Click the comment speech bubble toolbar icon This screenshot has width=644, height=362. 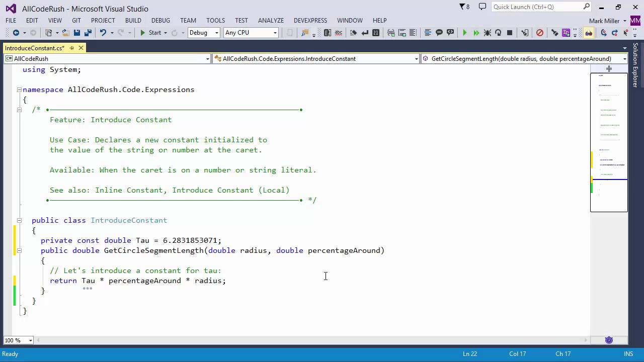click(x=439, y=33)
